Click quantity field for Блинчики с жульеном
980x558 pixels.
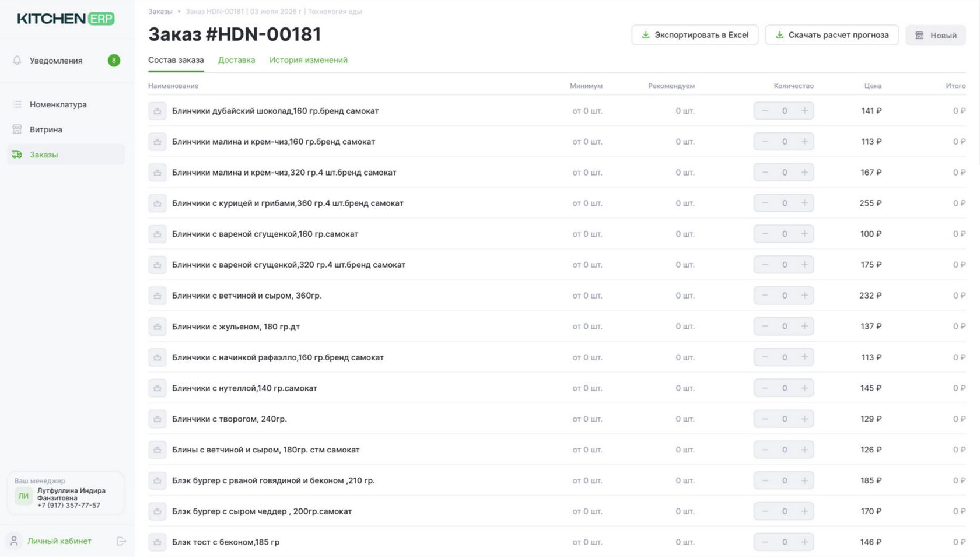tap(785, 327)
